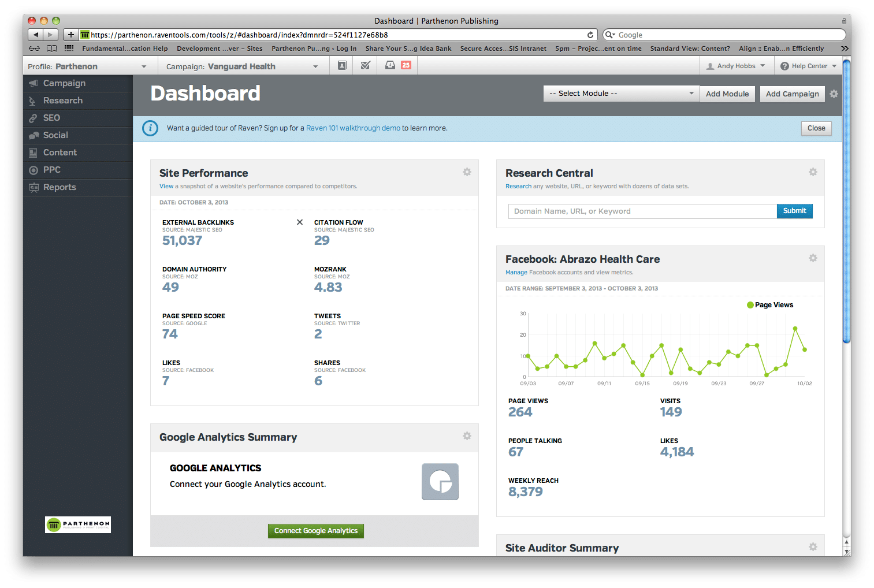Click the plus add-bookmark button
The height and width of the screenshot is (588, 874).
(70, 35)
